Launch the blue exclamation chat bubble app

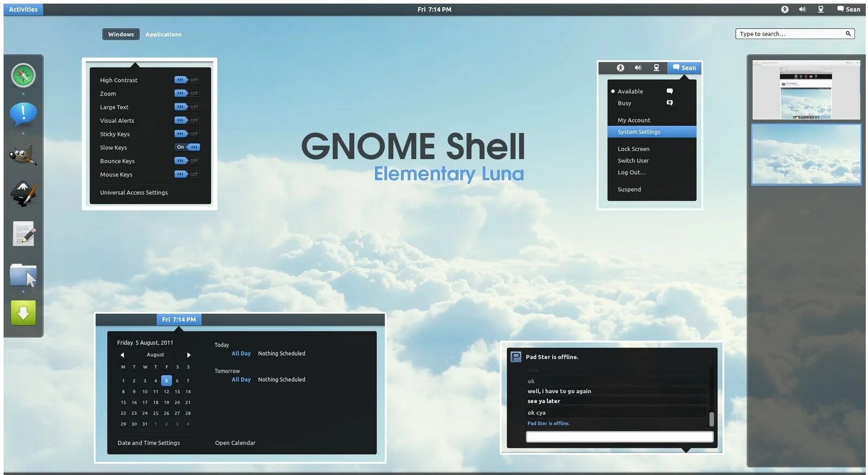click(23, 114)
